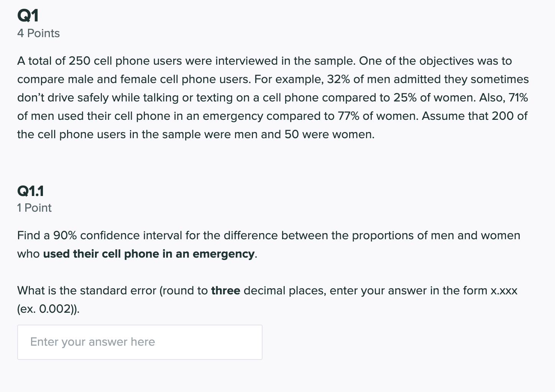Click the 'Enter your answer here' field
This screenshot has height=392, width=555.
coord(140,342)
